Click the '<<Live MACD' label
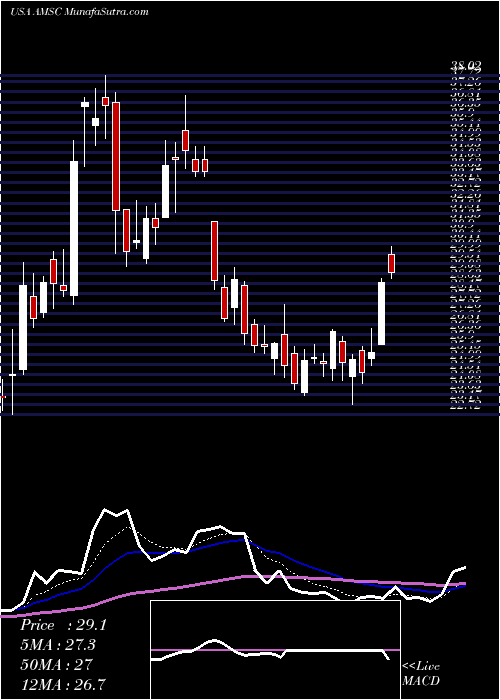This screenshot has width=500, height=700. pyautogui.click(x=421, y=674)
